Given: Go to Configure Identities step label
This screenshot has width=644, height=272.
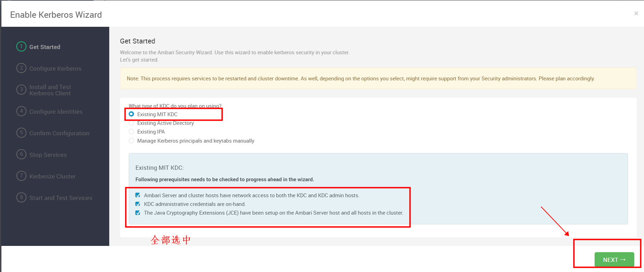Looking at the screenshot, I should [x=56, y=112].
